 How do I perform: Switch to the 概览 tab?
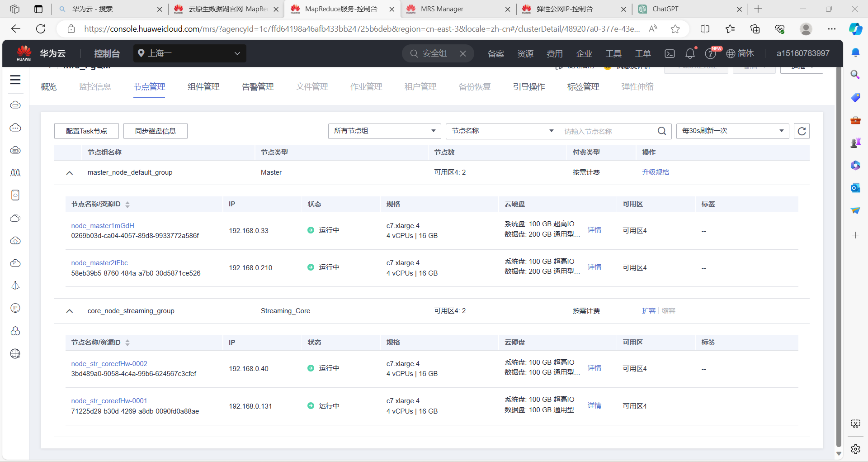pyautogui.click(x=49, y=87)
